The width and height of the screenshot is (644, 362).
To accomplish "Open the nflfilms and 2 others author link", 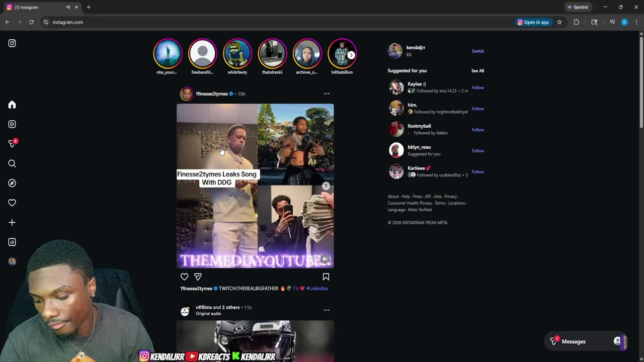I will (x=218, y=307).
